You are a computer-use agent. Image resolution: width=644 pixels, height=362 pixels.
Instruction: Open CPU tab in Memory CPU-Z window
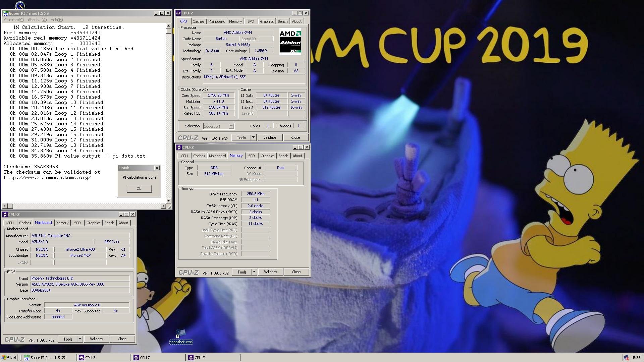tap(184, 156)
